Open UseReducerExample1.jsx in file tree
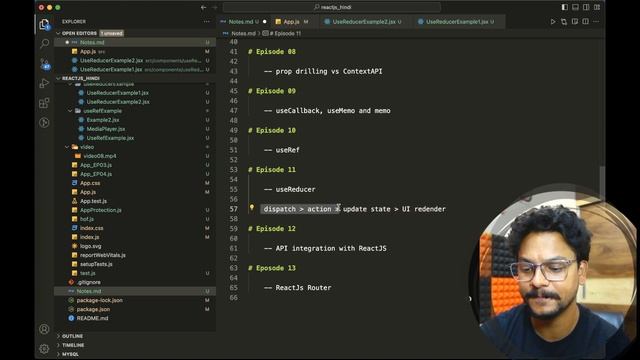The width and height of the screenshot is (640, 360). 118,93
